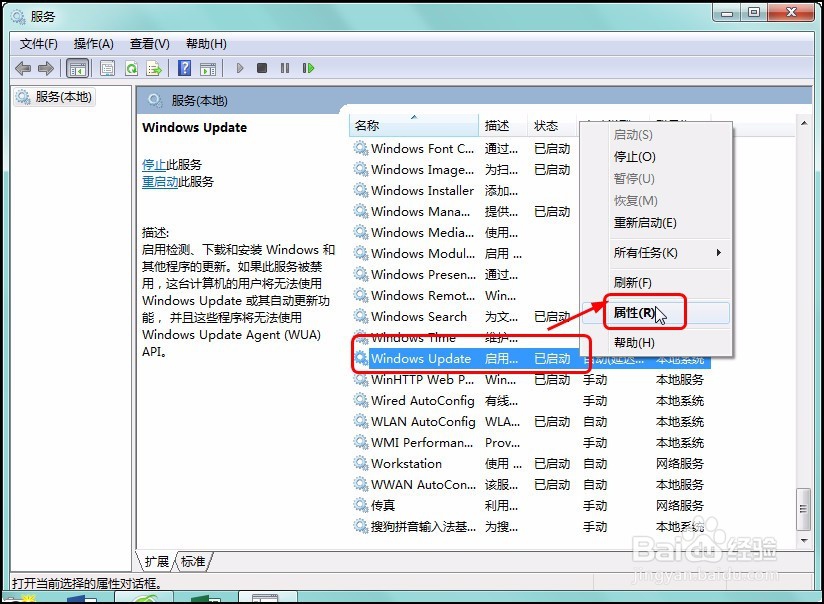The height and width of the screenshot is (604, 824).
Task: Click the Start service play icon
Action: point(240,68)
